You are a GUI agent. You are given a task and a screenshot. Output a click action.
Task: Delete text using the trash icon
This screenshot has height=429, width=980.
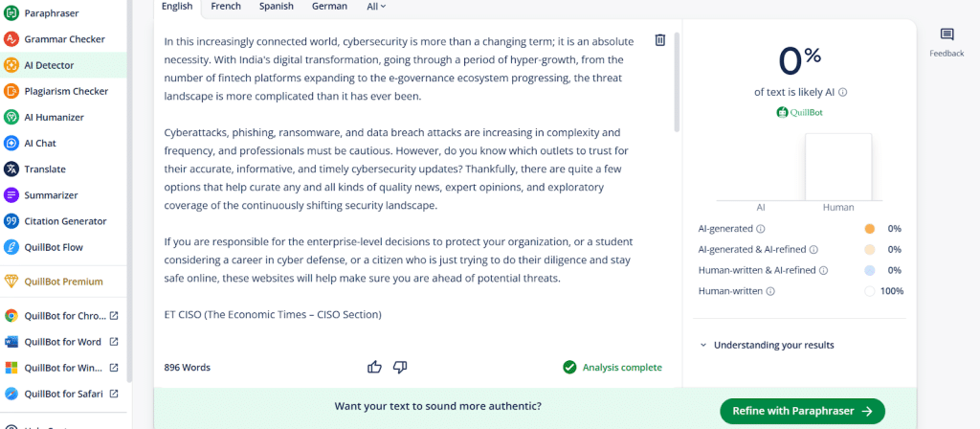(660, 40)
